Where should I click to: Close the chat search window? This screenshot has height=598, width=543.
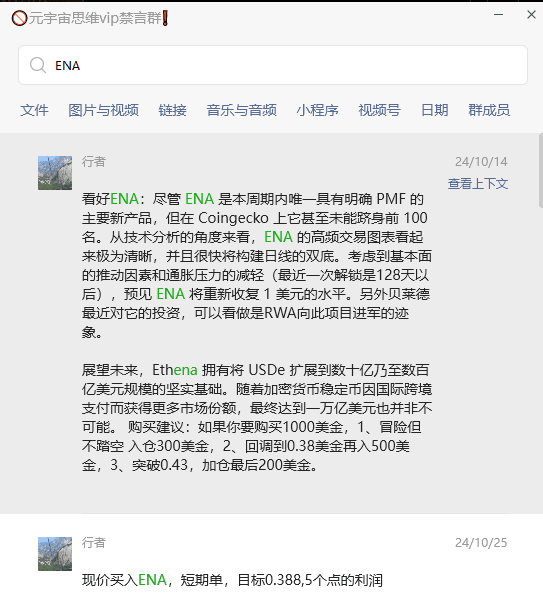(531, 15)
